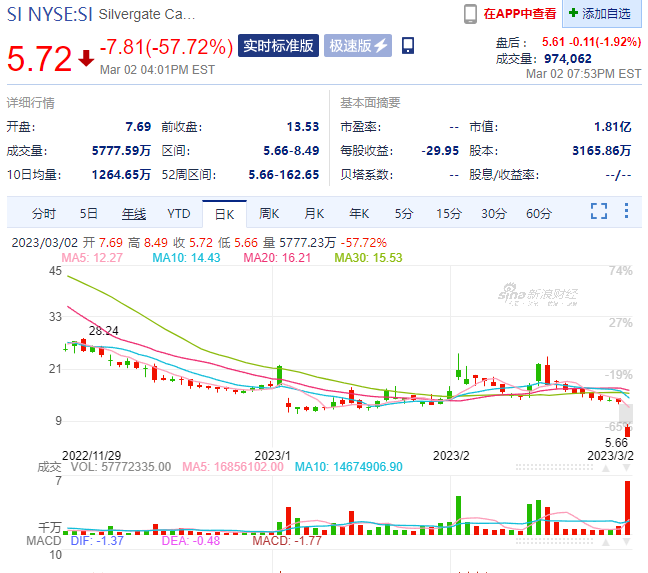The image size is (648, 573).
Task: Click the 28.24 high price label on chart
Action: pyautogui.click(x=104, y=330)
